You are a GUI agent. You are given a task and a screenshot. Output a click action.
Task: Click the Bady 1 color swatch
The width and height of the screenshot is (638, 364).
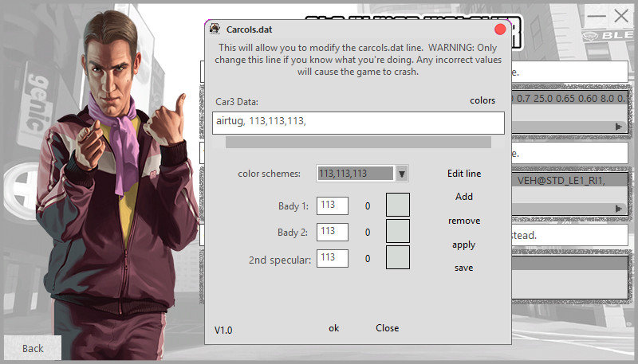pos(397,205)
